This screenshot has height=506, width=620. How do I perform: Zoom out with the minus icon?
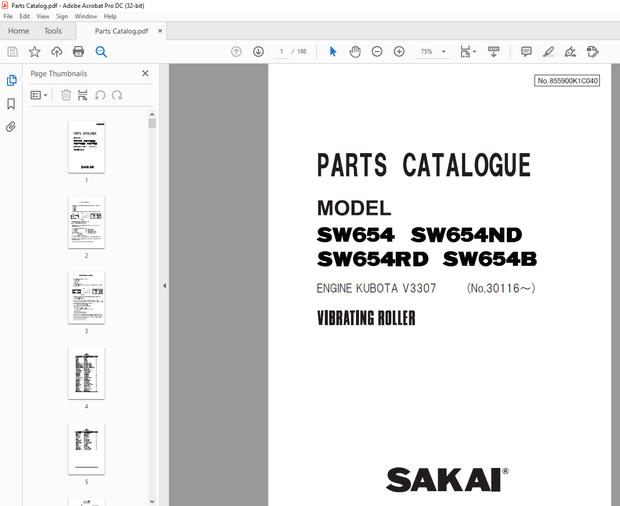377,52
